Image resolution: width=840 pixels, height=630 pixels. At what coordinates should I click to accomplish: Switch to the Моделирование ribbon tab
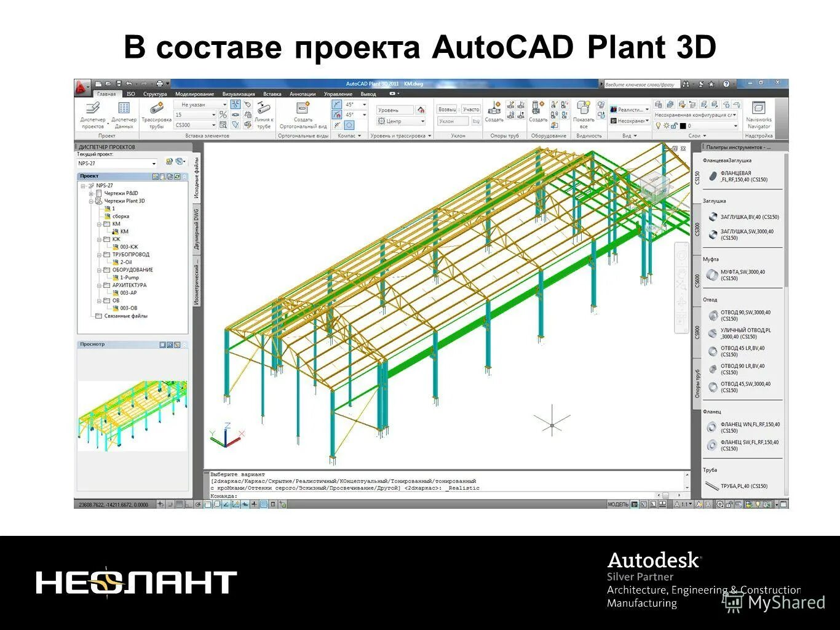[194, 94]
